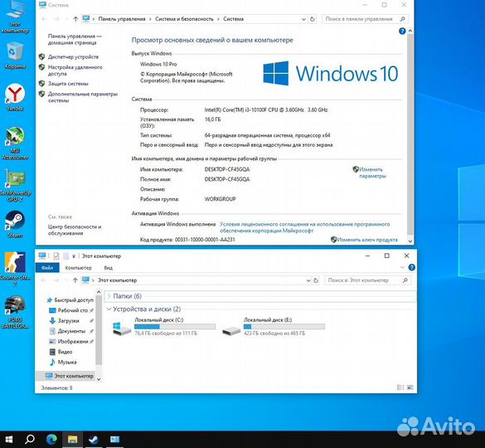
Task: Launch the Counter-Strike 2 desktop shortcut
Action: point(15,268)
